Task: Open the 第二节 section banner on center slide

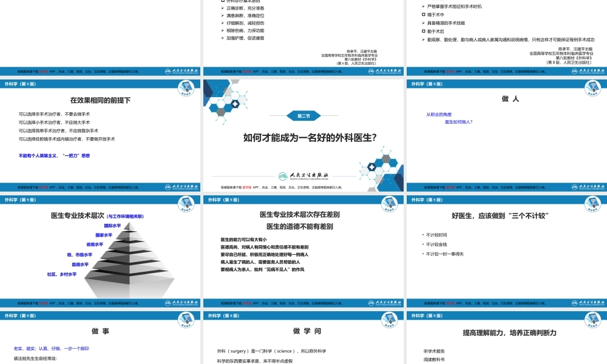Action: pos(303,115)
